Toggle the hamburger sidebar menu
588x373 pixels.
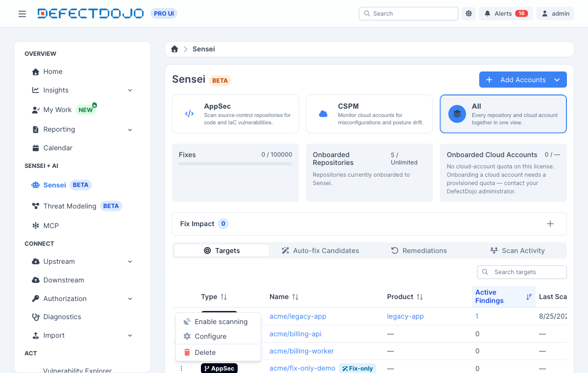pyautogui.click(x=22, y=14)
